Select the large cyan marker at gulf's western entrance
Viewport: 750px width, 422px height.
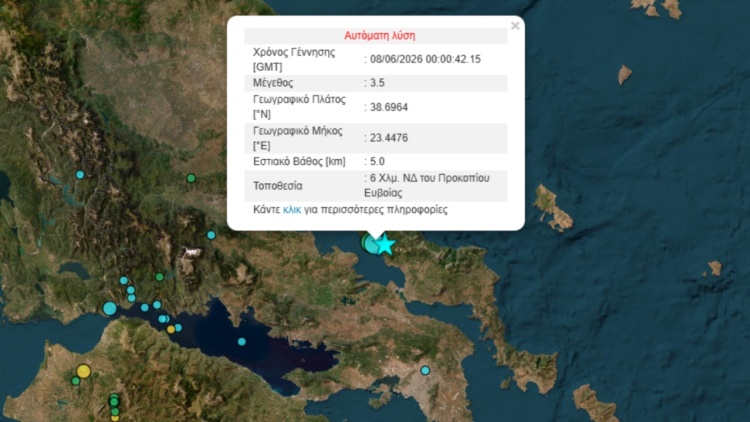(110, 309)
